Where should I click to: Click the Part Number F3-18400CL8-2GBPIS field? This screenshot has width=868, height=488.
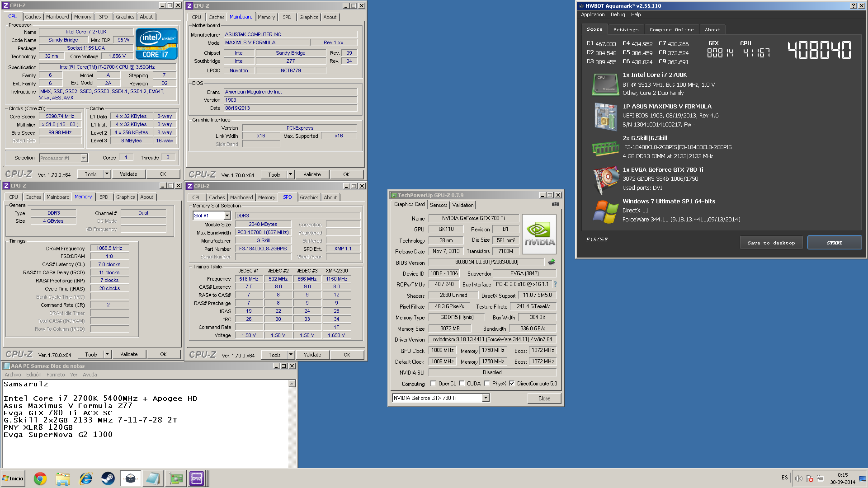tap(263, 249)
